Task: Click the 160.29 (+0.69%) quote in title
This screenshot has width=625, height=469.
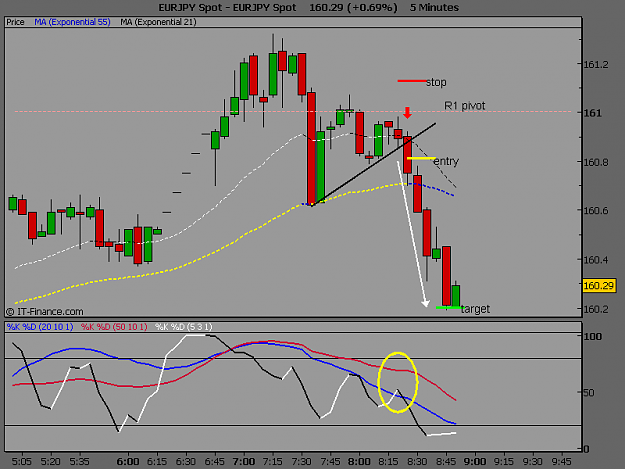Action: [353, 8]
